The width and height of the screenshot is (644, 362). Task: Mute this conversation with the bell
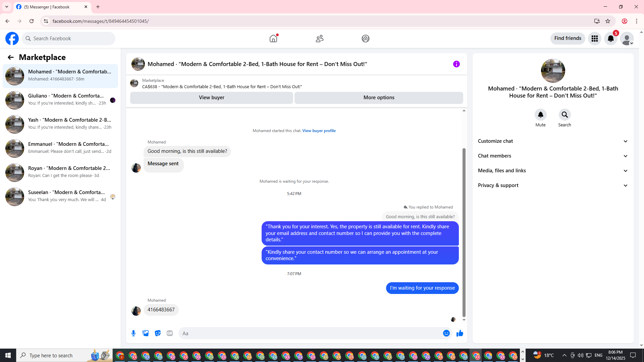pos(540,115)
